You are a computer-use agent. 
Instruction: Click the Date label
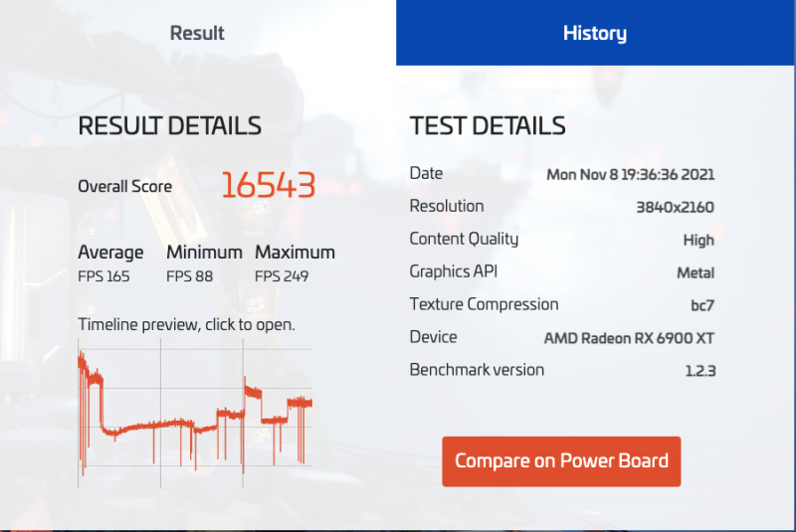coord(426,173)
